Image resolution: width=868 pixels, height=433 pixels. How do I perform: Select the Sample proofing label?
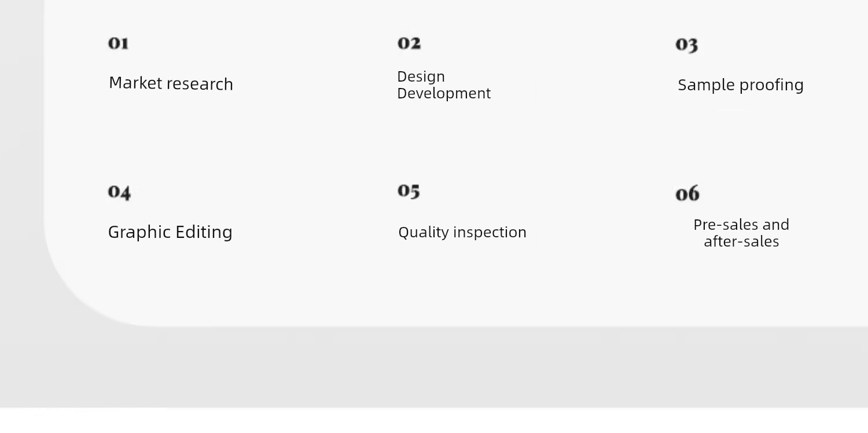point(741,85)
